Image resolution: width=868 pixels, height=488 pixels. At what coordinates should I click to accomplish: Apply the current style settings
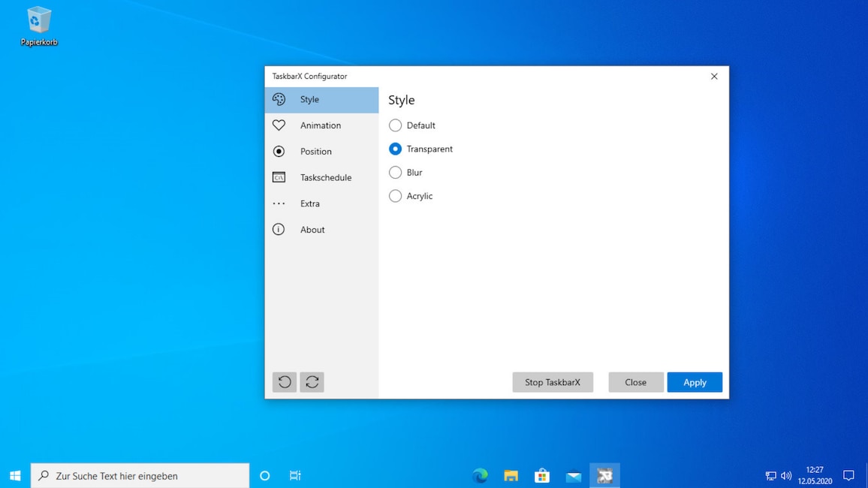694,382
